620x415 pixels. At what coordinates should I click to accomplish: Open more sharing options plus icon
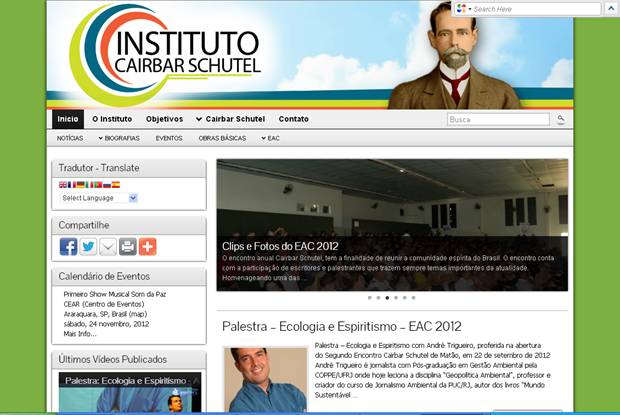(x=147, y=247)
